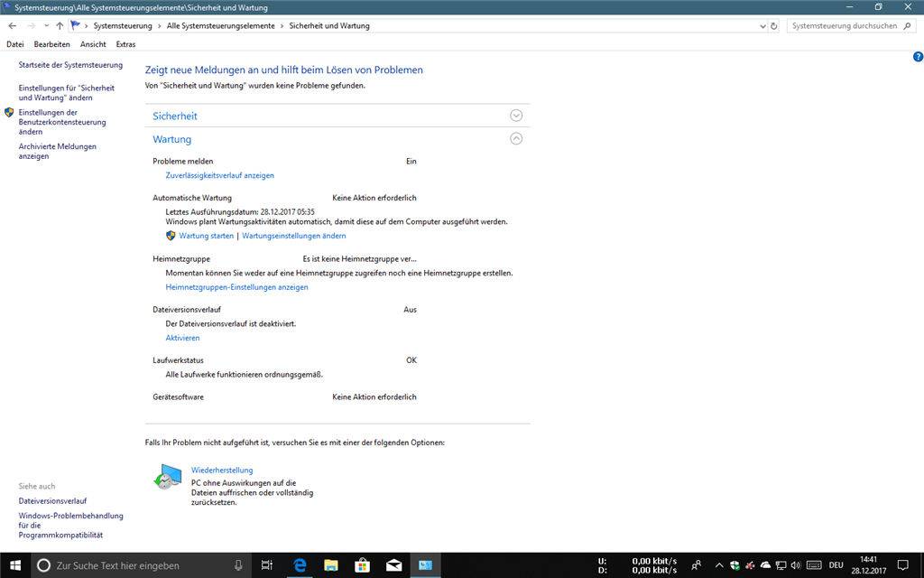Click the Control Panel taskbar button

426,565
